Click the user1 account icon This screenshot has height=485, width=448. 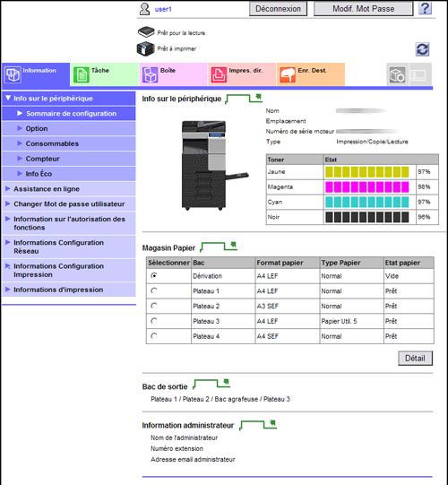pos(144,9)
